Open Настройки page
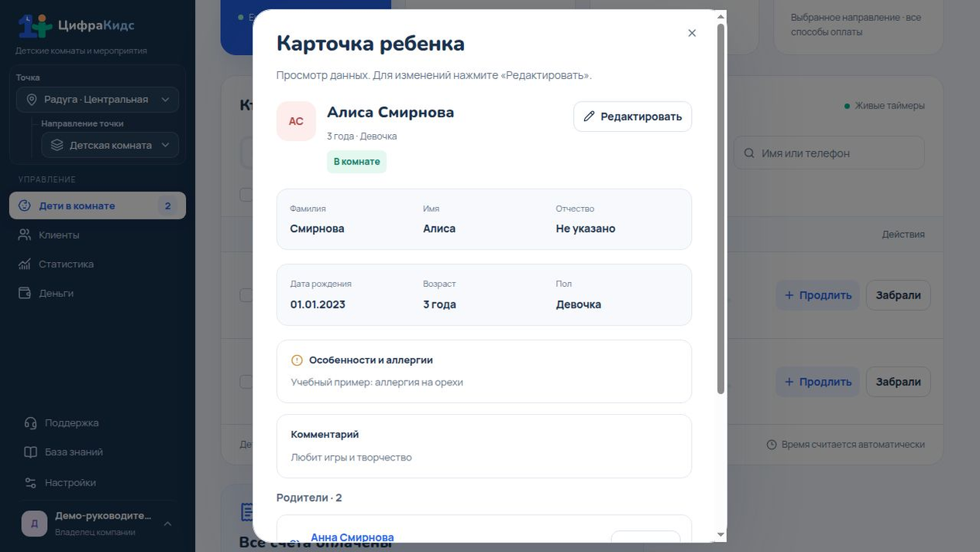The width and height of the screenshot is (980, 552). point(98,482)
